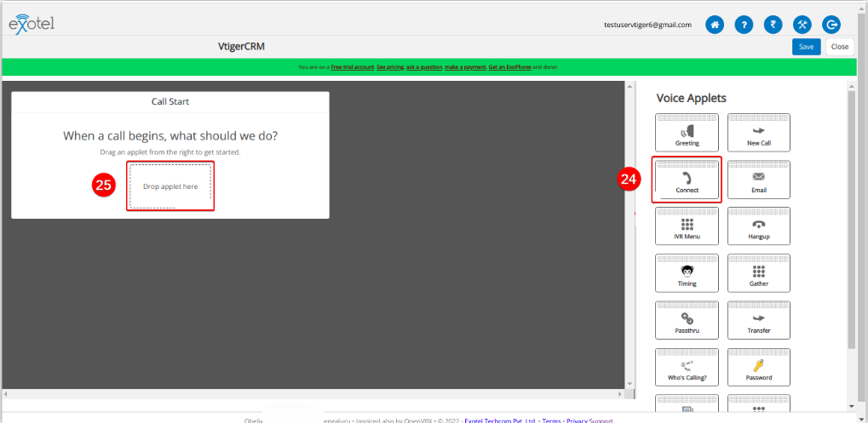Open the Exotel Techcom Pvt. Ltd. footer link
The height and width of the screenshot is (423, 868).
coord(499,420)
